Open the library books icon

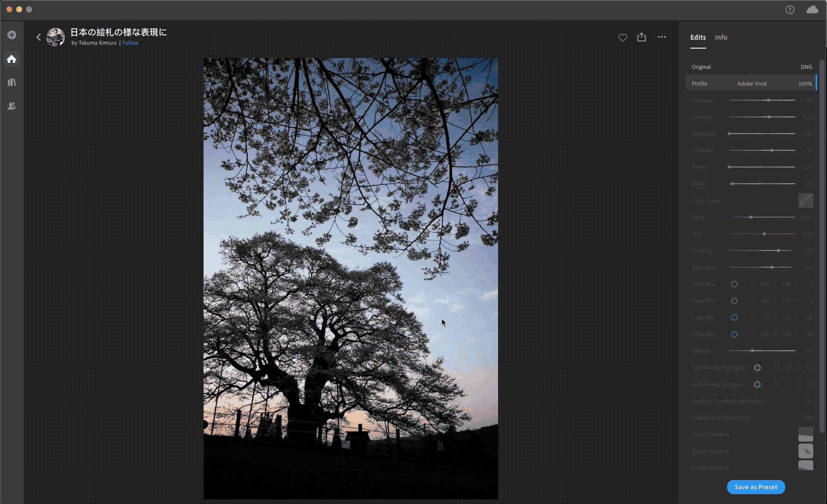click(x=12, y=83)
